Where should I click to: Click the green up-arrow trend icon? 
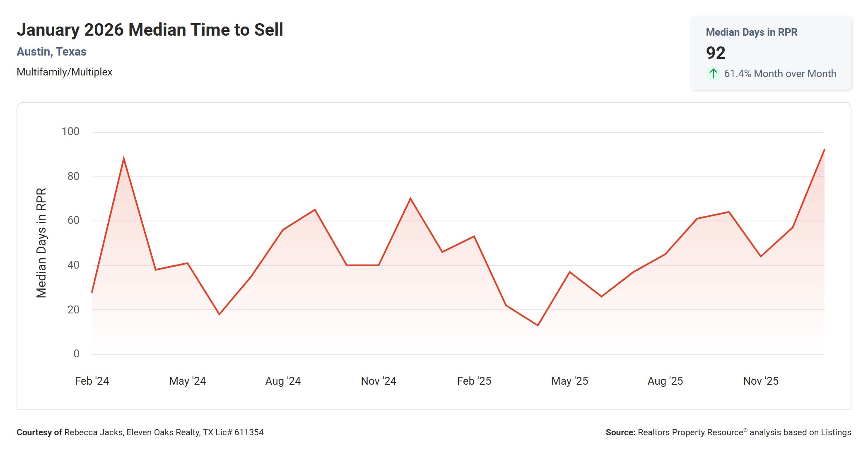[713, 74]
